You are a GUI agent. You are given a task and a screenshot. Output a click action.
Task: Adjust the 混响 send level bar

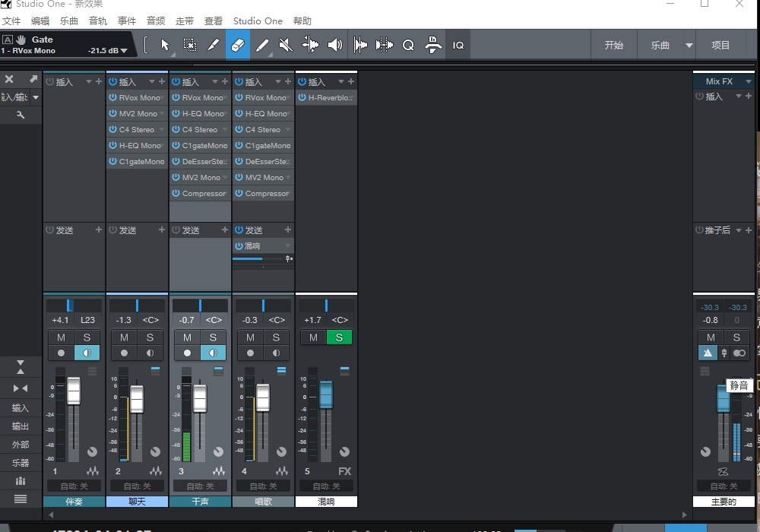257,258
